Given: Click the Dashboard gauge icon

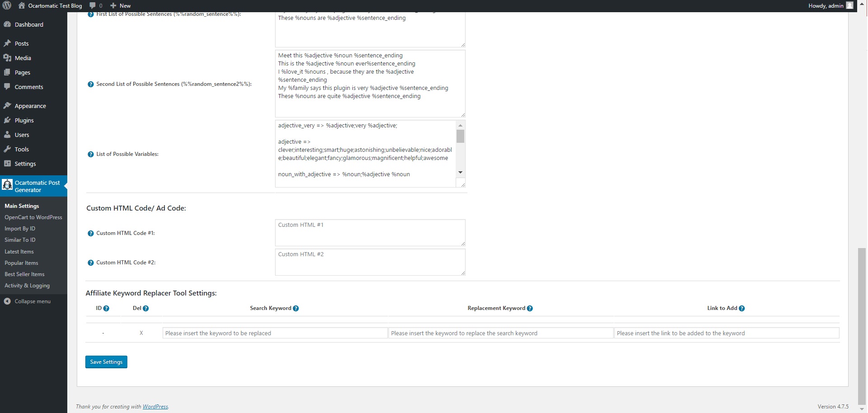Looking at the screenshot, I should (x=7, y=24).
